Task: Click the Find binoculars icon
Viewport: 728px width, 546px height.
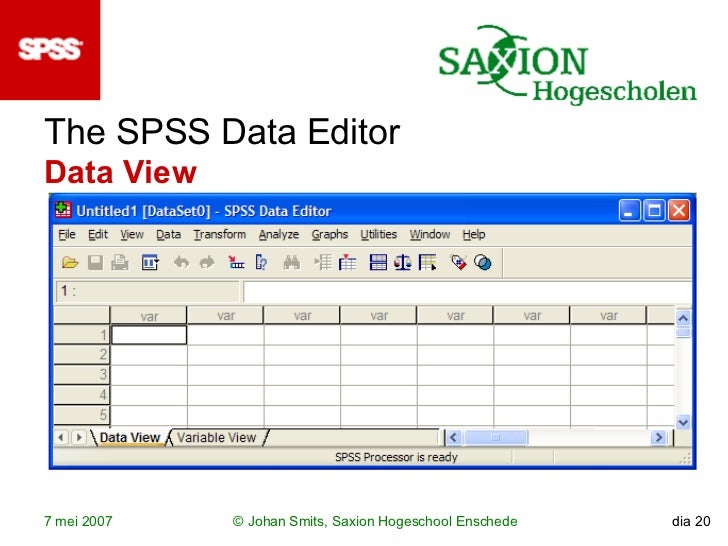Action: coord(292,263)
